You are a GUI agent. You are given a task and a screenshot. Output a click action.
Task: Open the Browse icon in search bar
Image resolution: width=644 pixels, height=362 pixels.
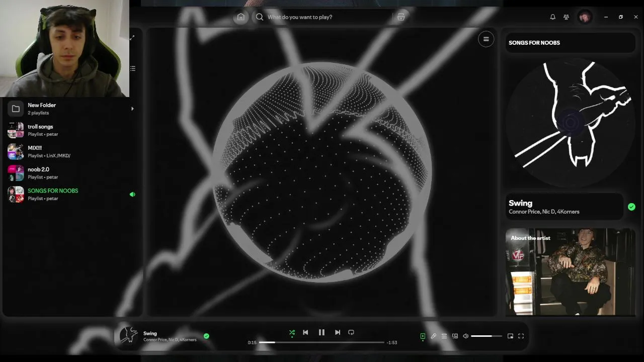tap(401, 17)
